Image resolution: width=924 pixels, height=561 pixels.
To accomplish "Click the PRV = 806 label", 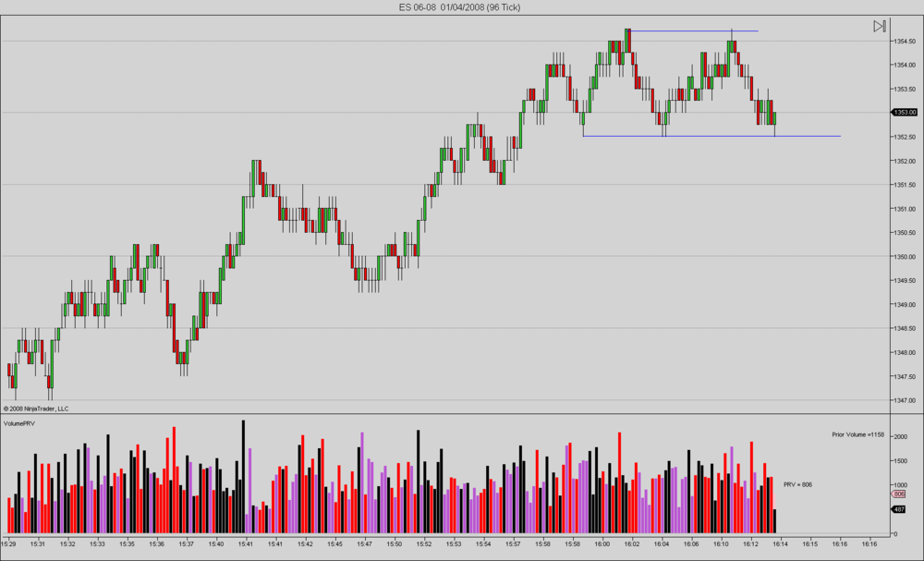I will click(x=797, y=484).
